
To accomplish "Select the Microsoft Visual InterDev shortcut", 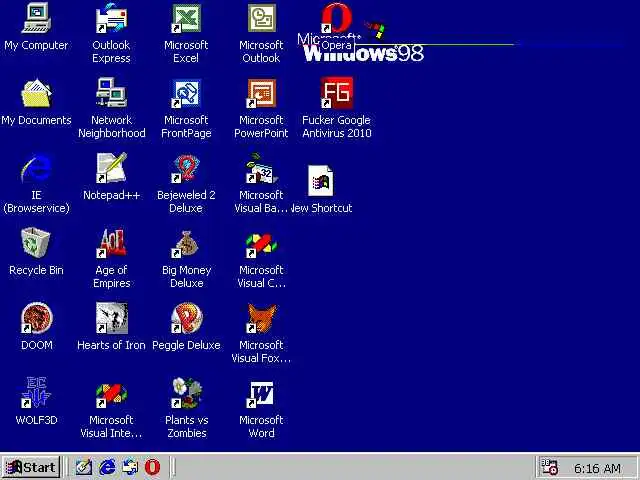I will pos(111,395).
